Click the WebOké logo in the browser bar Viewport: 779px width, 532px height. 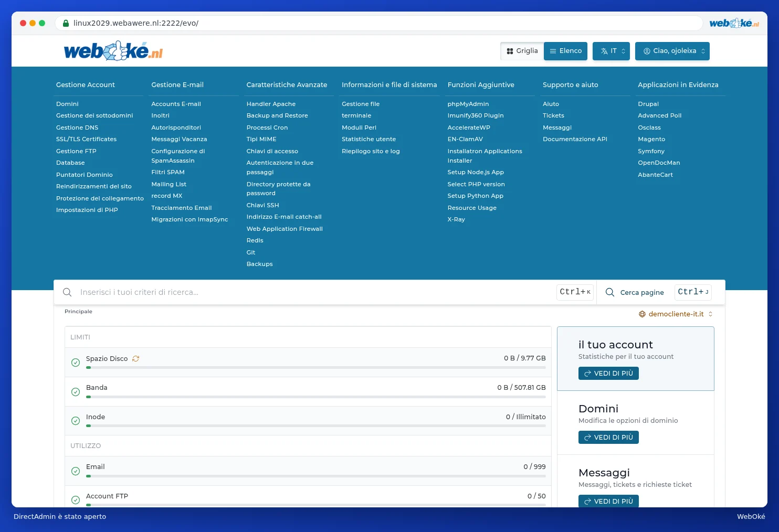[734, 23]
